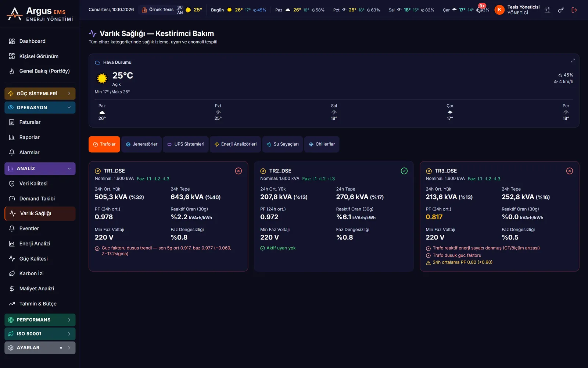Click the red error status icon on TR1_DSE

coord(239,171)
